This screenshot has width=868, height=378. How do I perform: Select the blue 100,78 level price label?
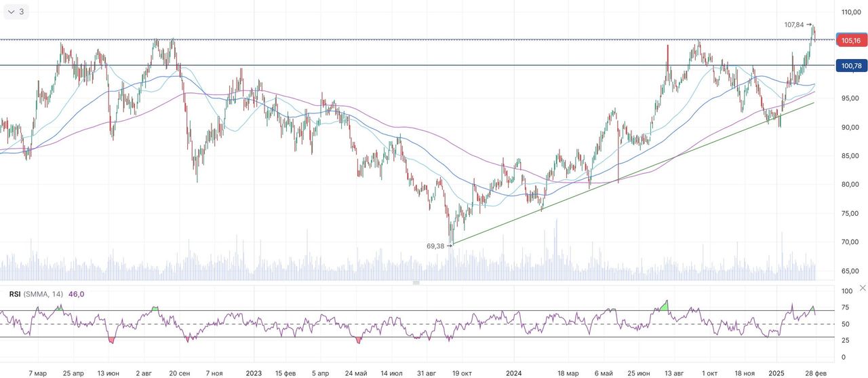(851, 66)
